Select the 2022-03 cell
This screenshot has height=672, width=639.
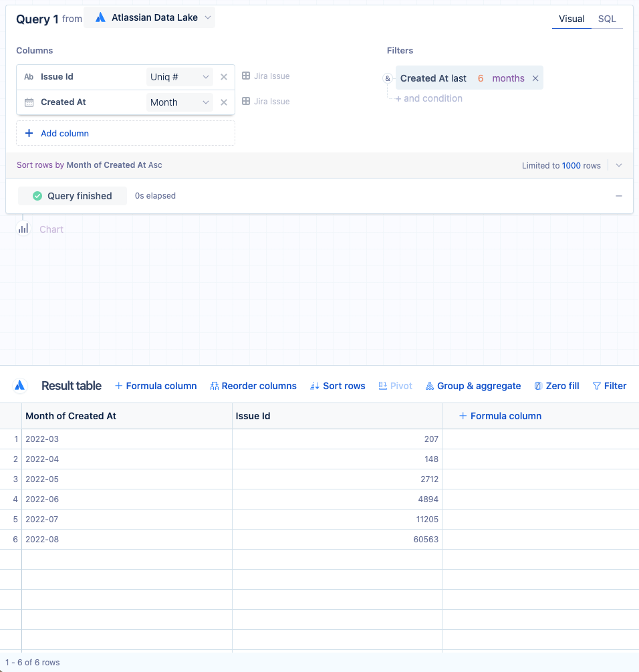tap(127, 439)
